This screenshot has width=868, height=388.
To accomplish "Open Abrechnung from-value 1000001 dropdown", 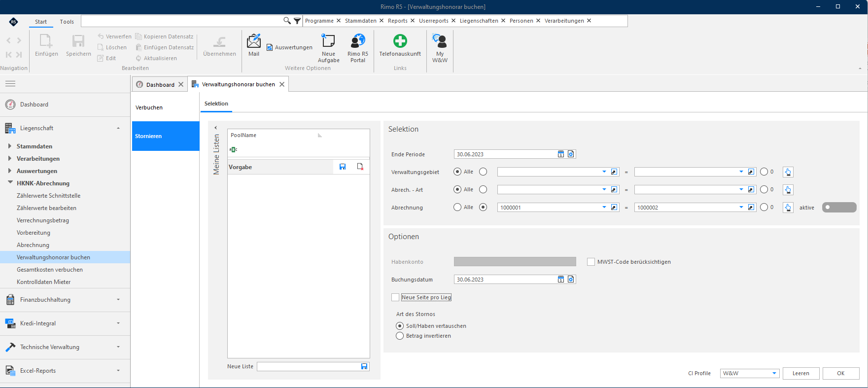I will pos(604,208).
